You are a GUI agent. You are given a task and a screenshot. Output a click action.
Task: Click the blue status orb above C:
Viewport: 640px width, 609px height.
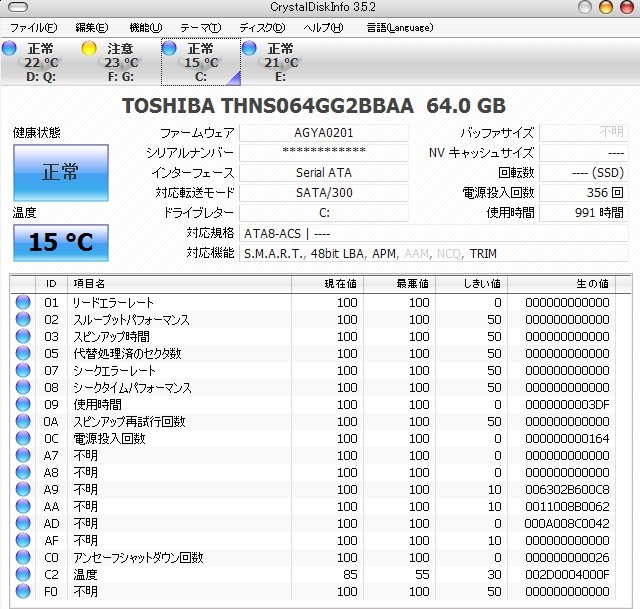tap(169, 48)
